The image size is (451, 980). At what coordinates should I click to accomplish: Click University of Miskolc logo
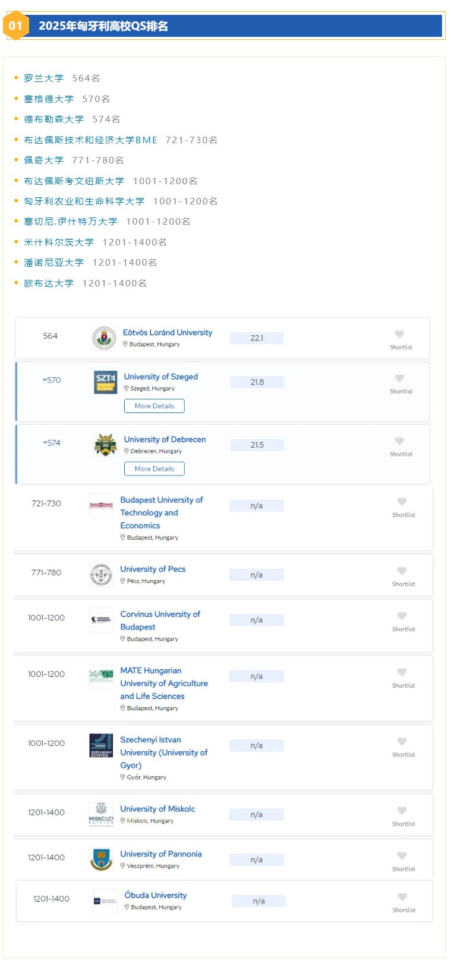point(101,815)
